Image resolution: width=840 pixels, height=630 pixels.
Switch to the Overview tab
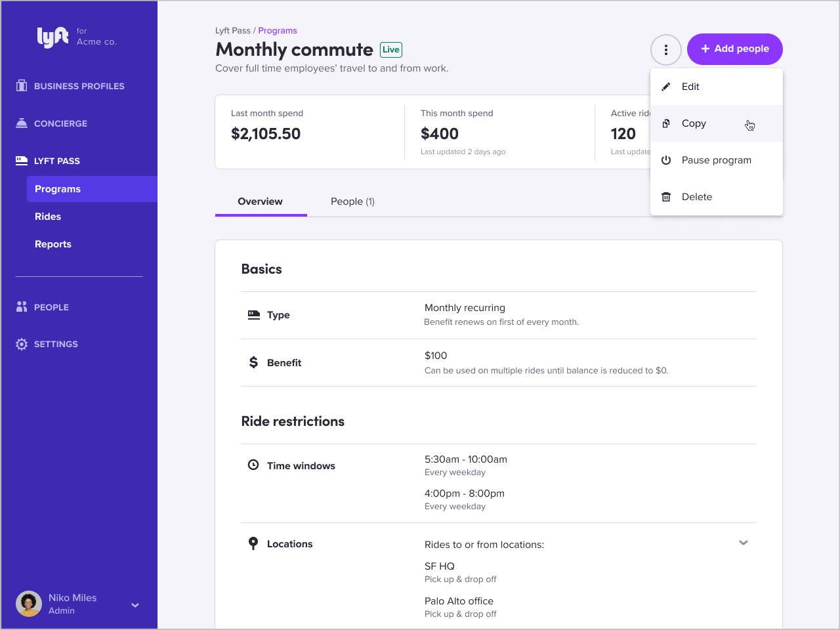pos(261,201)
